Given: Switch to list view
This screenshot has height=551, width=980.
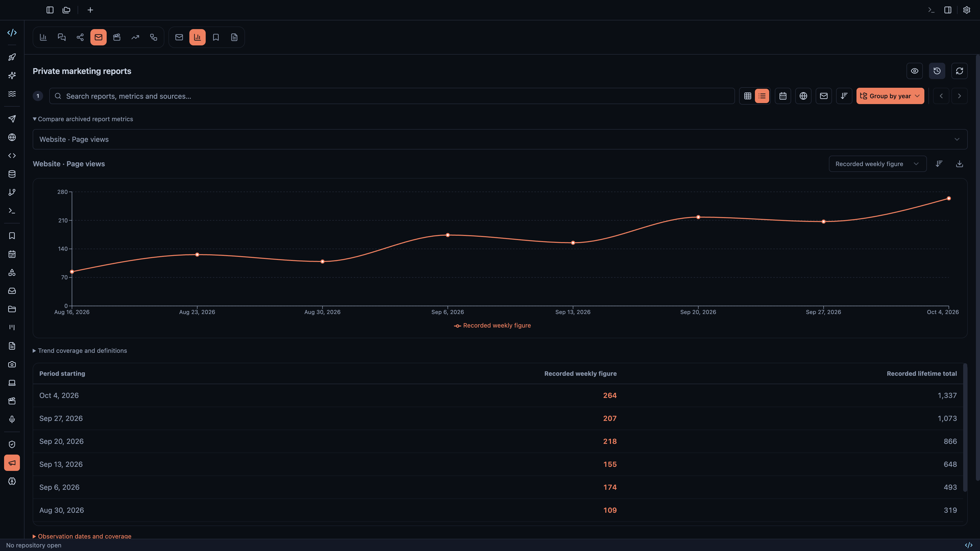Looking at the screenshot, I should [x=762, y=96].
